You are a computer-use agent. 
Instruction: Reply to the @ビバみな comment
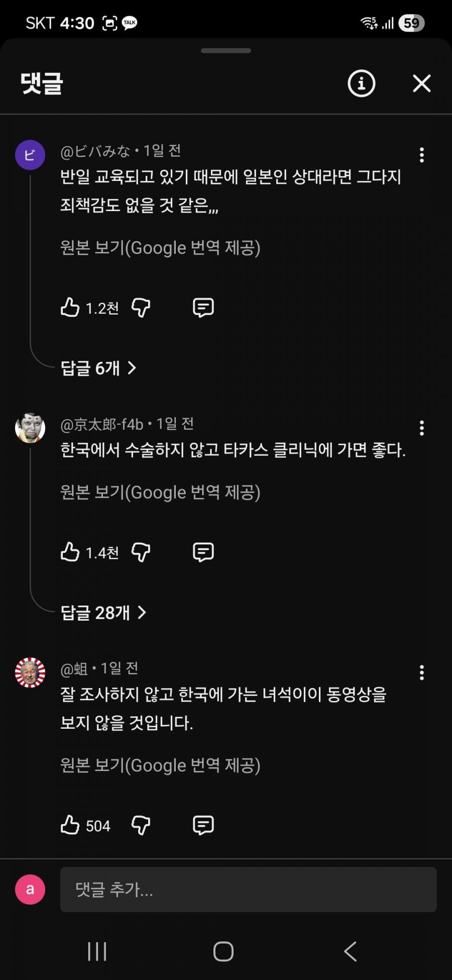[203, 307]
